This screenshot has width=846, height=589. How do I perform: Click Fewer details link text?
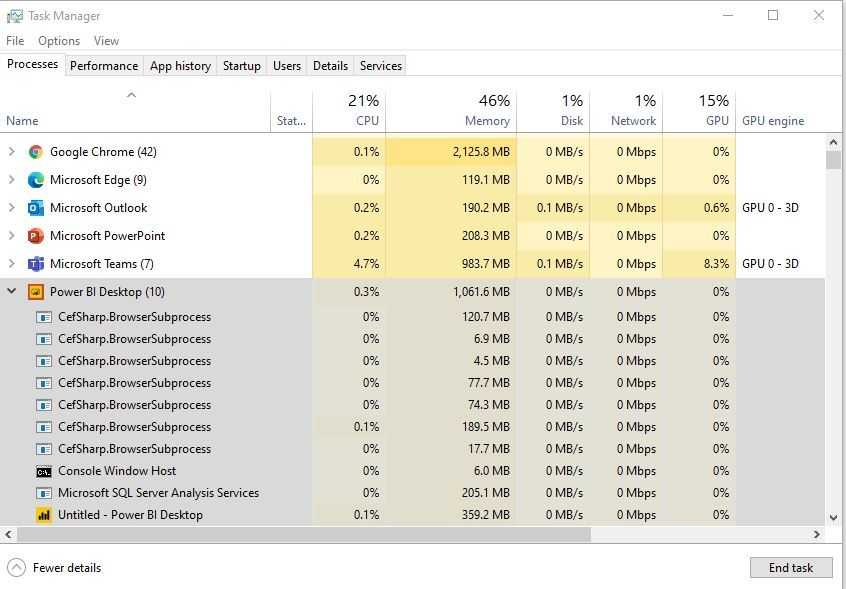coord(67,568)
